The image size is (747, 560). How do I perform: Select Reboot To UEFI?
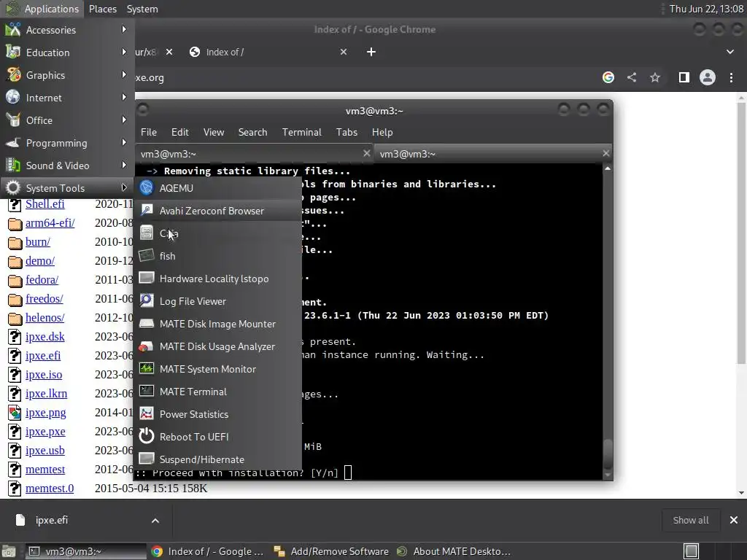pos(217,437)
